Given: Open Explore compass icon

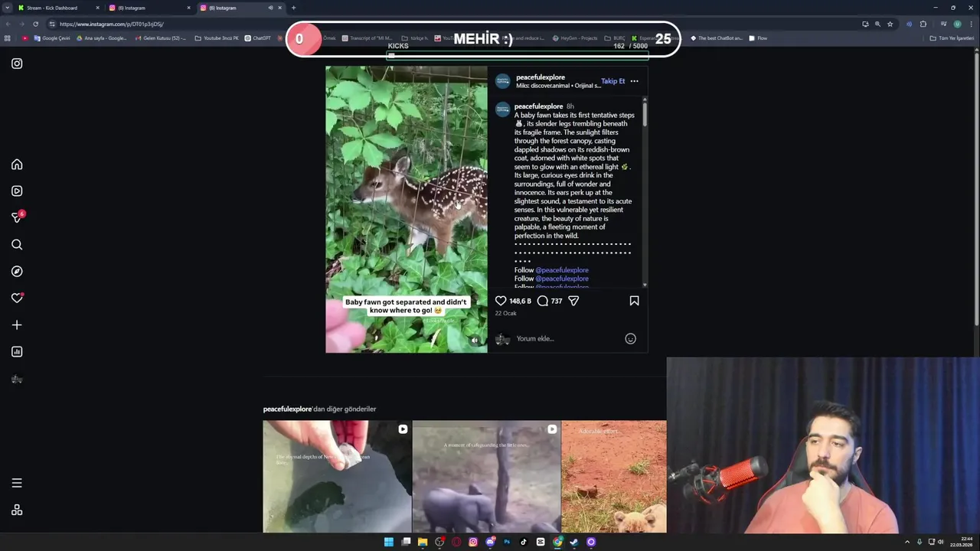Looking at the screenshot, I should [17, 272].
